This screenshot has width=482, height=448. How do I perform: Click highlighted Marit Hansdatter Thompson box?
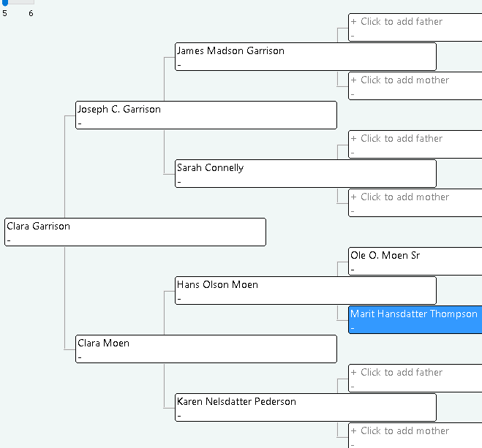415,319
